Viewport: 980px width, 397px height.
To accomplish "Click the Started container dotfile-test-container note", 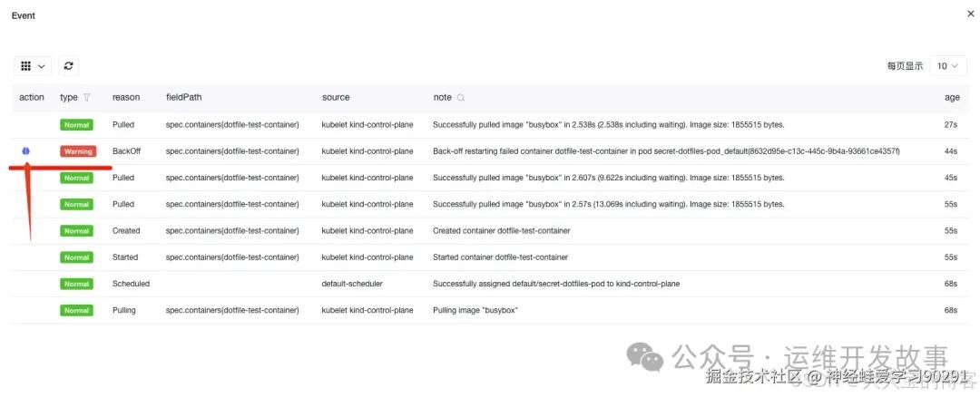I will pos(500,257).
